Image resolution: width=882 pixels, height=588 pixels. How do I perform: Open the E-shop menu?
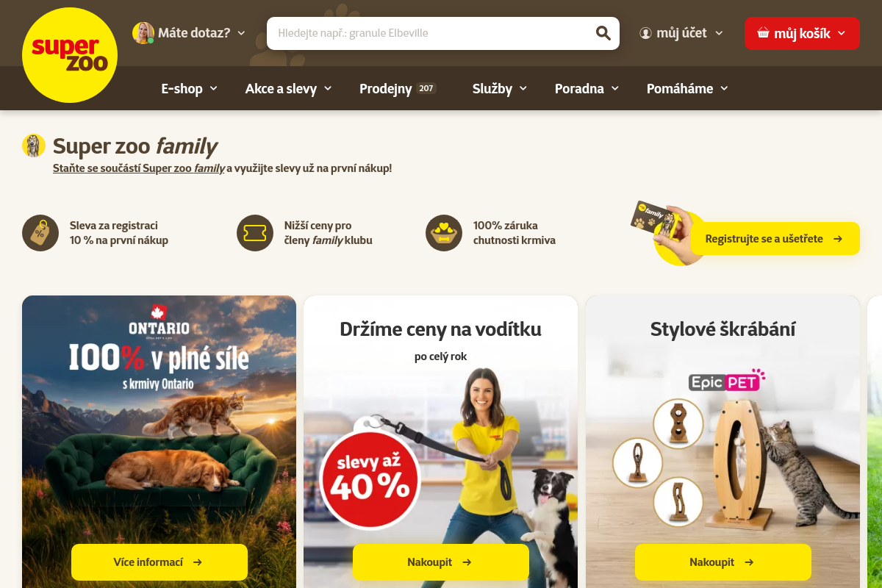190,88
